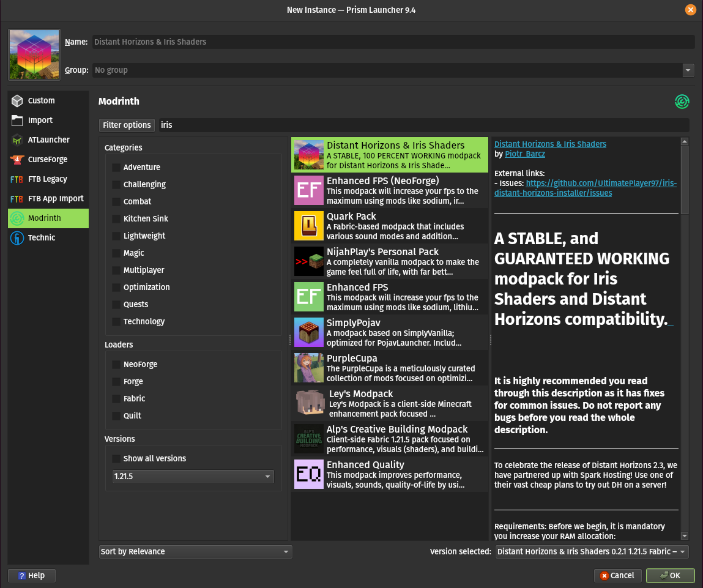This screenshot has width=703, height=588.
Task: Click the modpack search field containing iris
Action: pos(423,125)
